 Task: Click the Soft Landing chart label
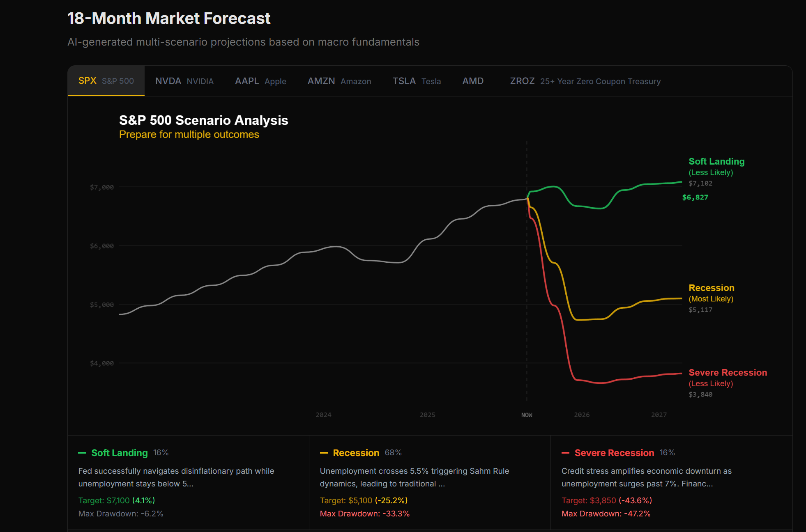716,161
